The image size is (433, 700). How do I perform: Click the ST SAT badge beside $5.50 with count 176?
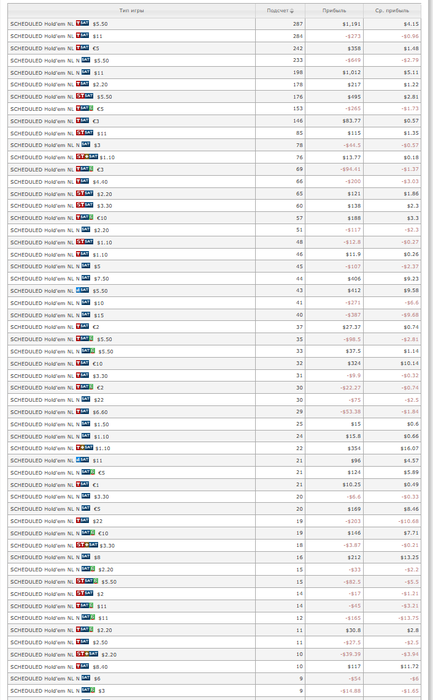[85, 96]
